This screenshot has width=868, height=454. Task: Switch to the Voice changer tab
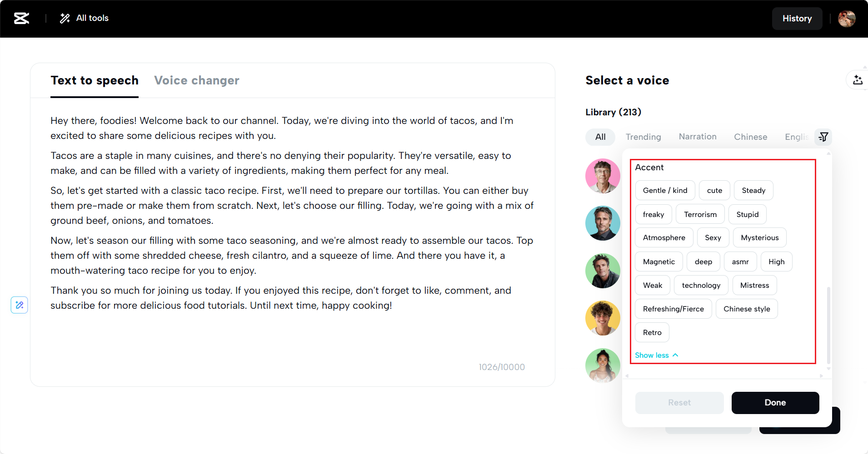196,80
